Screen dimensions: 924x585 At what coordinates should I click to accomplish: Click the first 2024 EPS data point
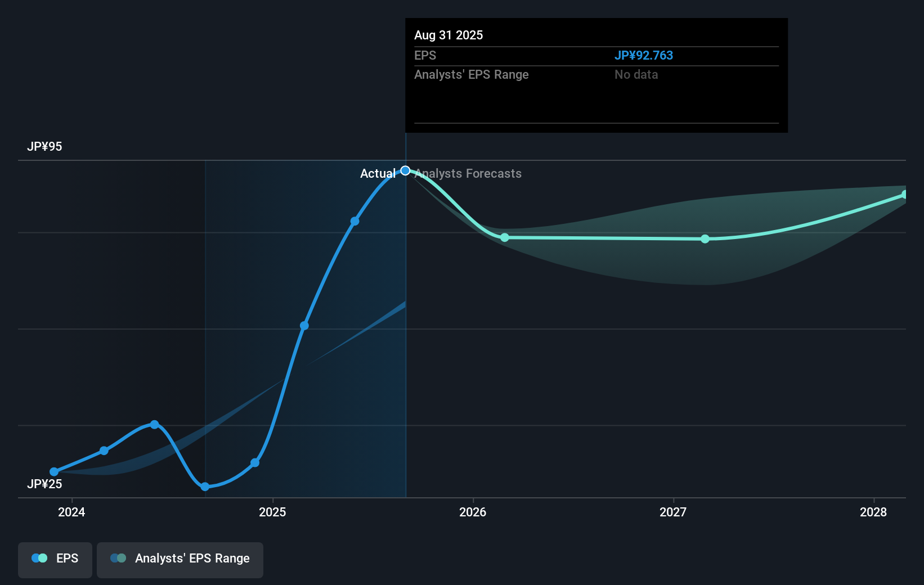click(x=54, y=472)
